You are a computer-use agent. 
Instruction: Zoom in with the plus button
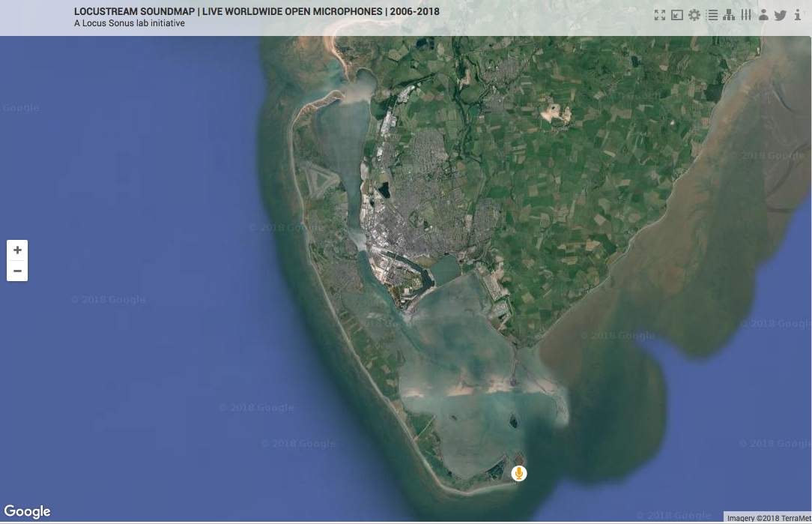[x=17, y=250]
